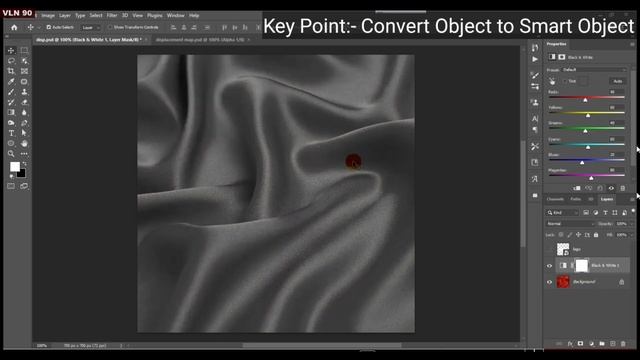Delete layer using Layers panel trash

point(623,344)
